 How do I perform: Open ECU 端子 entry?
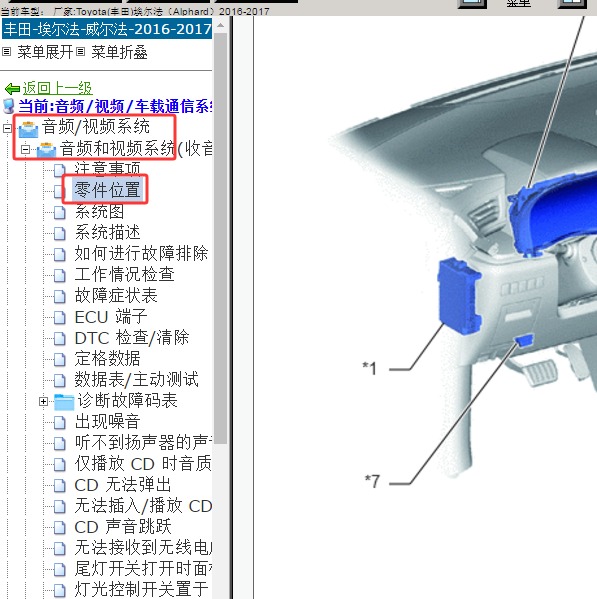(111, 317)
